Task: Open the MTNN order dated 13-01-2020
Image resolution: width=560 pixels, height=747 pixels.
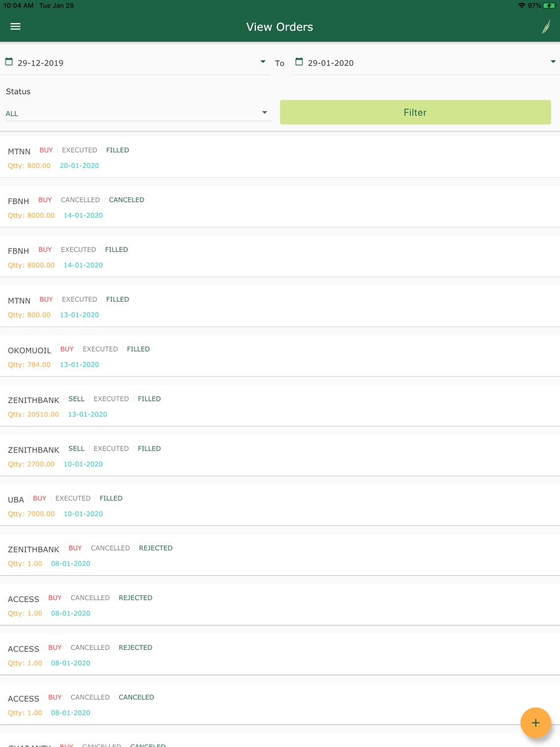Action: (x=280, y=306)
